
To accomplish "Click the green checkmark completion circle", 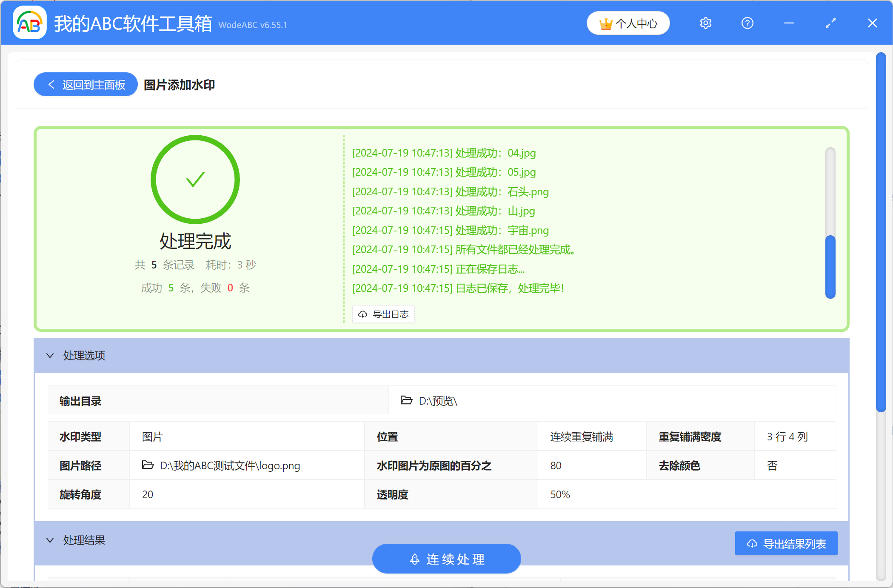I will point(195,180).
